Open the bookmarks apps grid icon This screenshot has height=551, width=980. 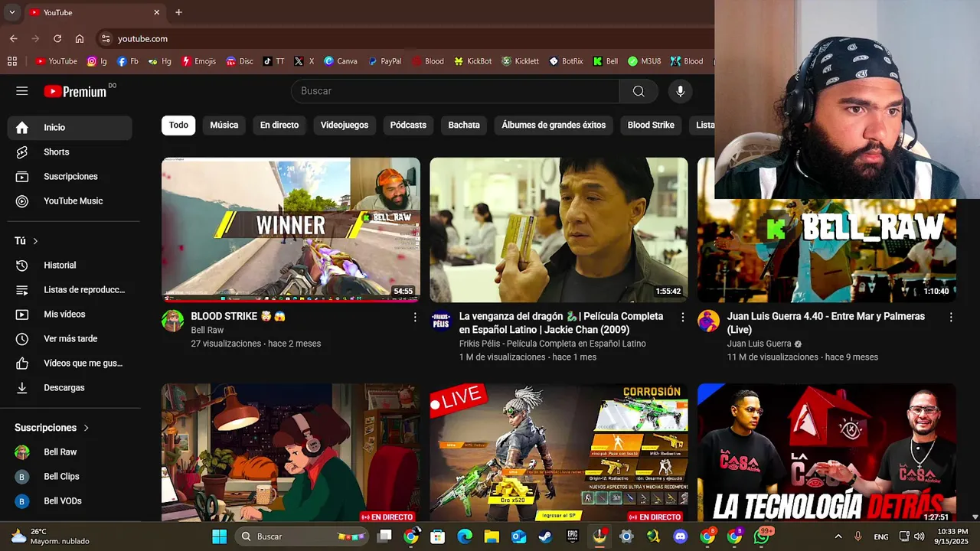(x=12, y=61)
